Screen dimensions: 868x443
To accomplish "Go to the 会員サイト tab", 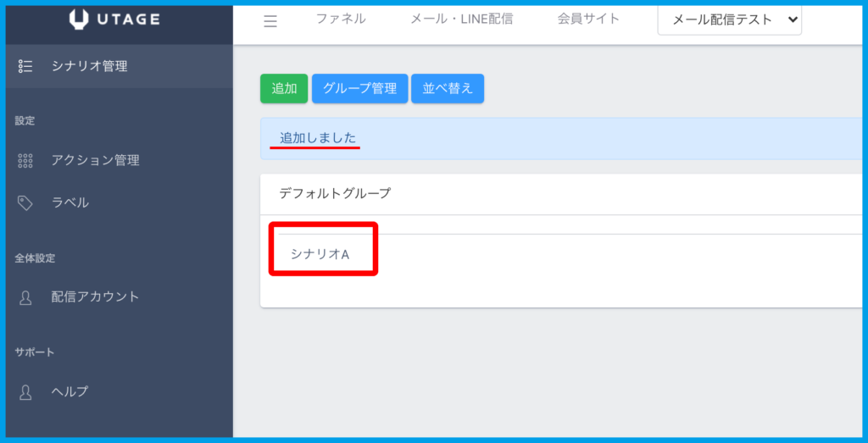I will 588,19.
